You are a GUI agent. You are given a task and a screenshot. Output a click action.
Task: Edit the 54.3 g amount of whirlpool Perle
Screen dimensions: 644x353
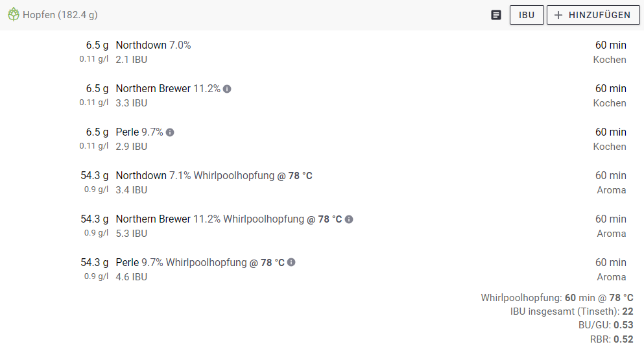[95, 263]
